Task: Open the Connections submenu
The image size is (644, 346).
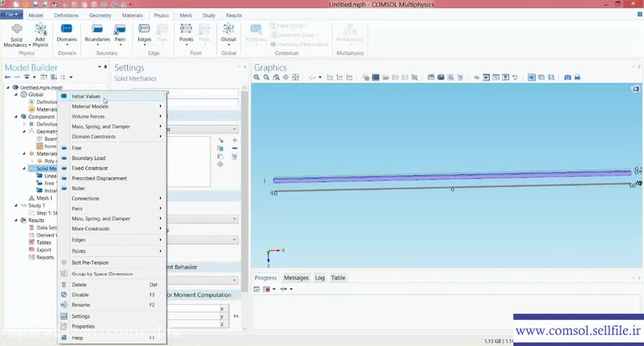Action: [x=112, y=198]
